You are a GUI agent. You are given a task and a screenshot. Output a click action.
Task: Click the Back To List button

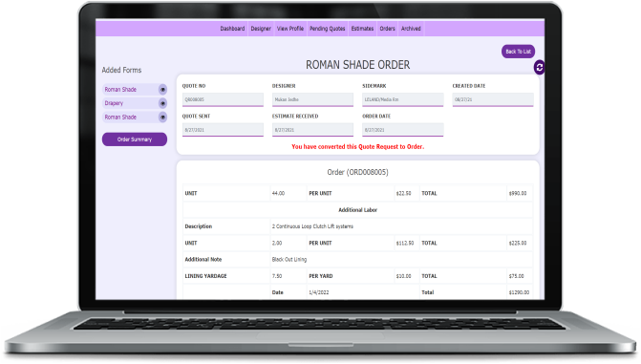pyautogui.click(x=518, y=52)
